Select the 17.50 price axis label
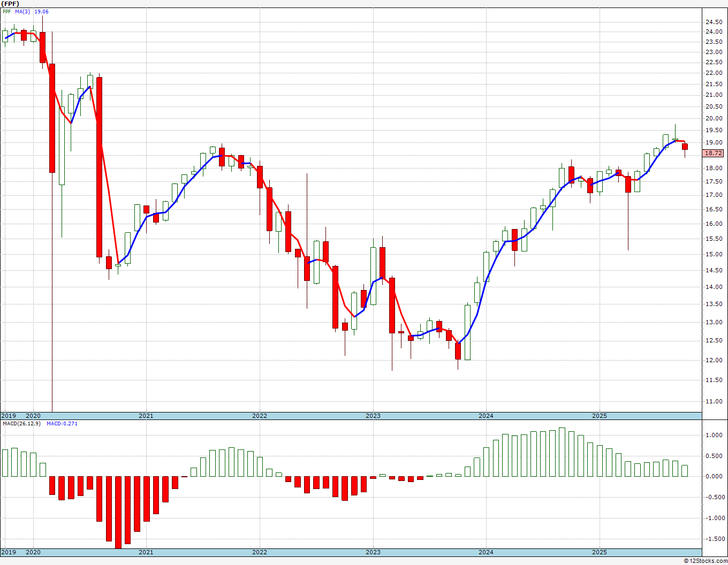728x565 pixels. pyautogui.click(x=714, y=182)
